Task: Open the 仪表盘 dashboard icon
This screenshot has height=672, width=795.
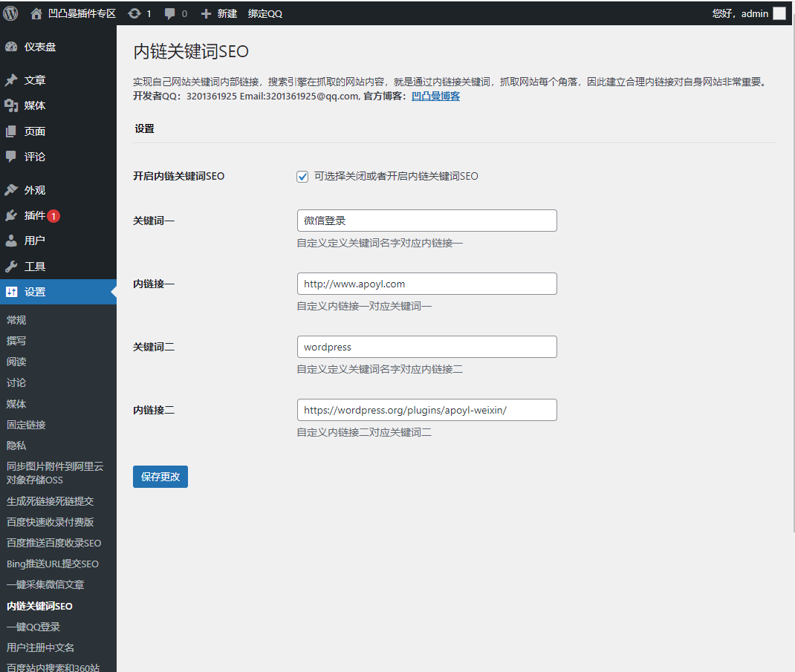Action: click(11, 47)
